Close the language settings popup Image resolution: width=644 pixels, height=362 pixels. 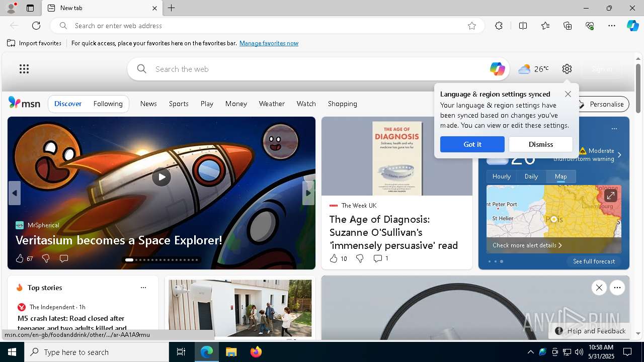coord(568,94)
